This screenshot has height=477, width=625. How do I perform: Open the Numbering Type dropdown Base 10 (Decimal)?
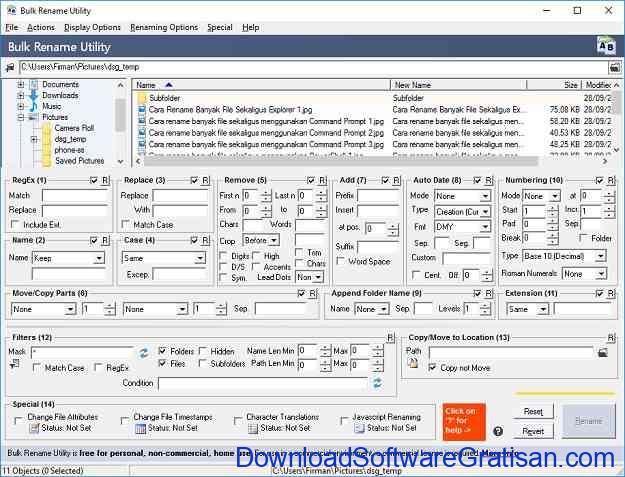564,256
